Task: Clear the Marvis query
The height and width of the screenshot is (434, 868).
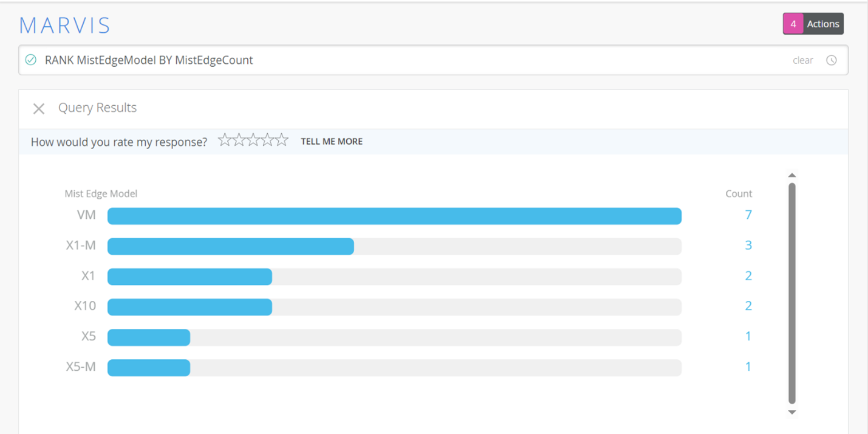Action: (803, 60)
